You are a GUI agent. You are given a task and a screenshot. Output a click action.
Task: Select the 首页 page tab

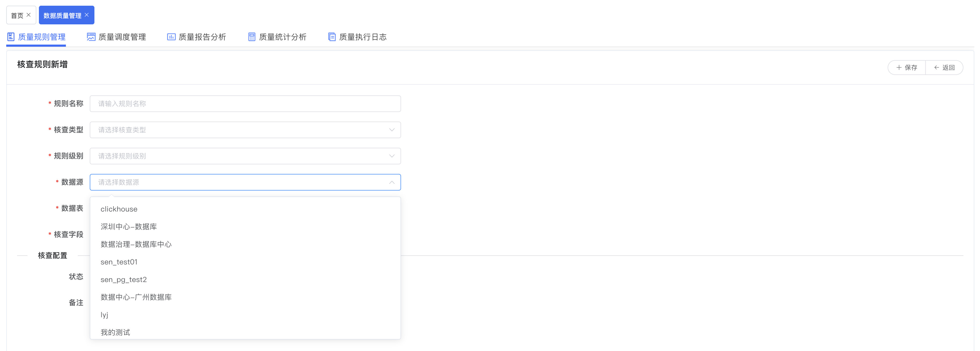[x=17, y=15]
